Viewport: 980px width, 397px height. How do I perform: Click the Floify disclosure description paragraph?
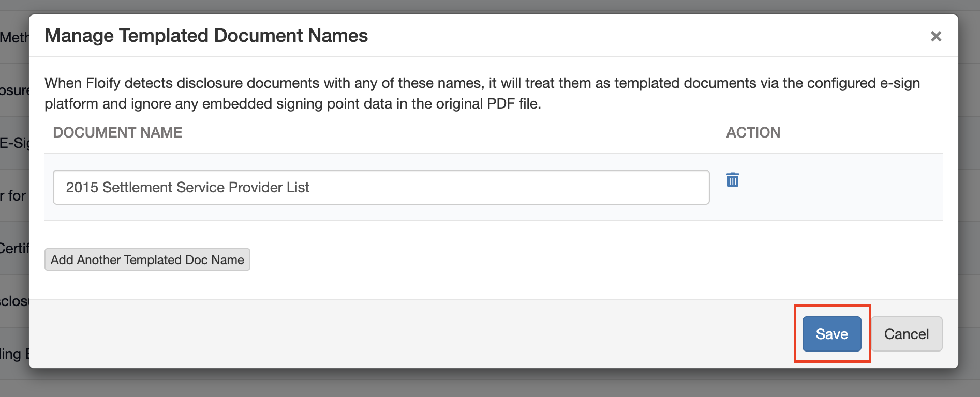point(481,94)
